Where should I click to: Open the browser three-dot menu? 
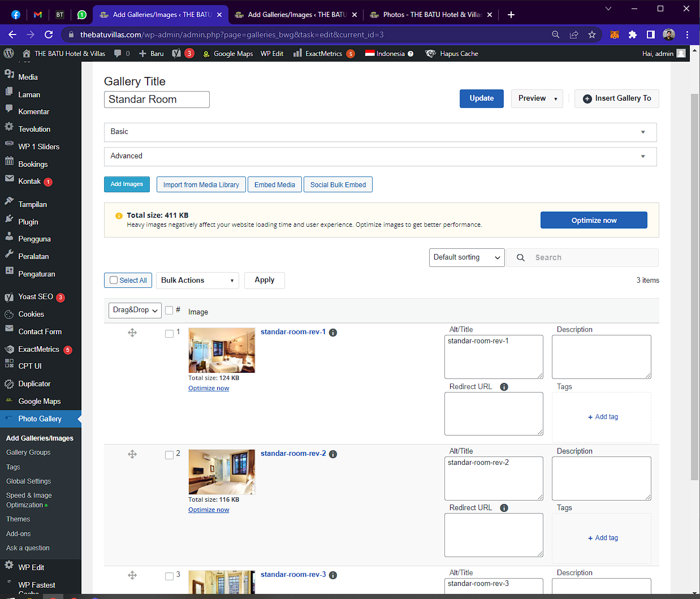687,35
